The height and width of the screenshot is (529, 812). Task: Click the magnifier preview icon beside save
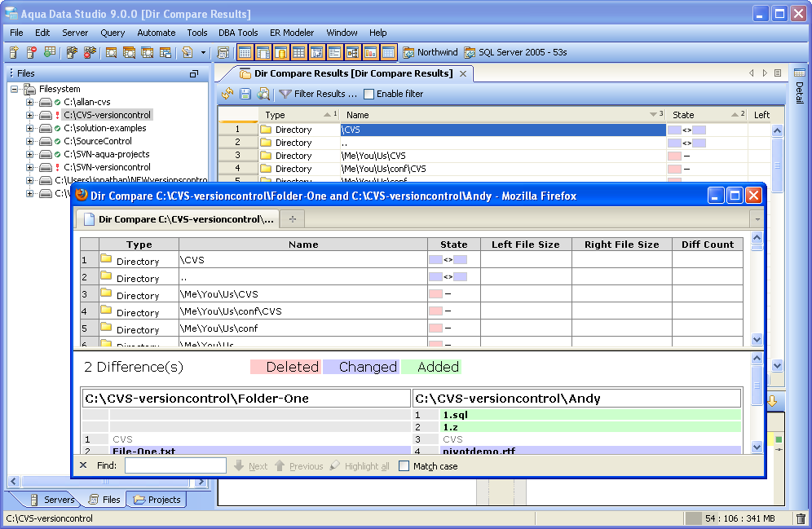[x=263, y=94]
